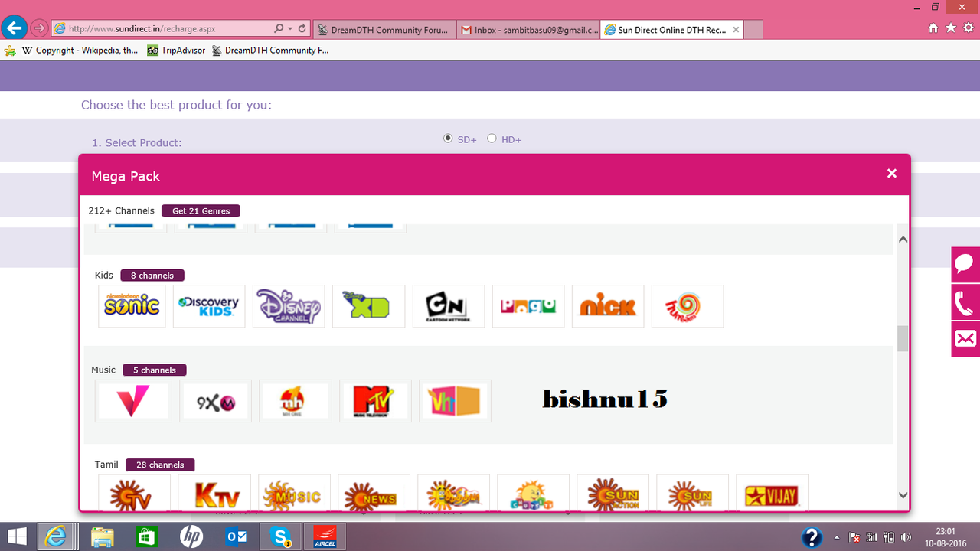Open the Copyright - Wikipedia bookmark
Screen dimensions: 980x551
coord(80,51)
